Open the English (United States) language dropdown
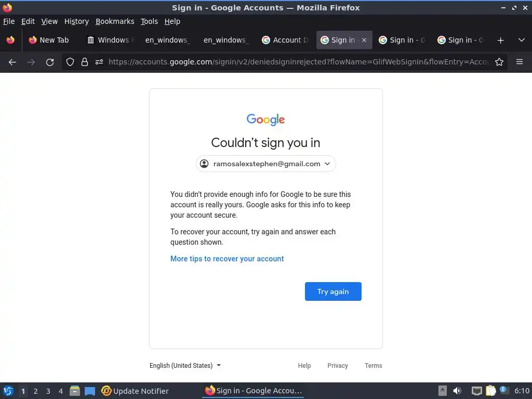Screen dimensions: 532x399 (185, 365)
